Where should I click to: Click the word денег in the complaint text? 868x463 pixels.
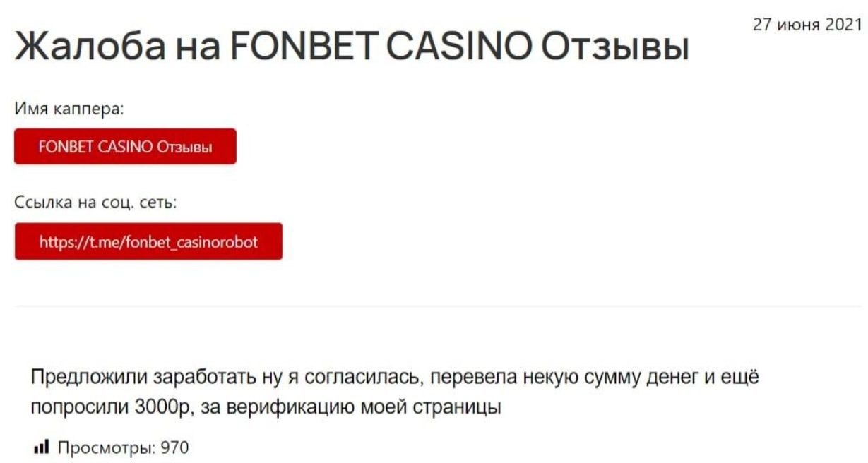(x=674, y=378)
